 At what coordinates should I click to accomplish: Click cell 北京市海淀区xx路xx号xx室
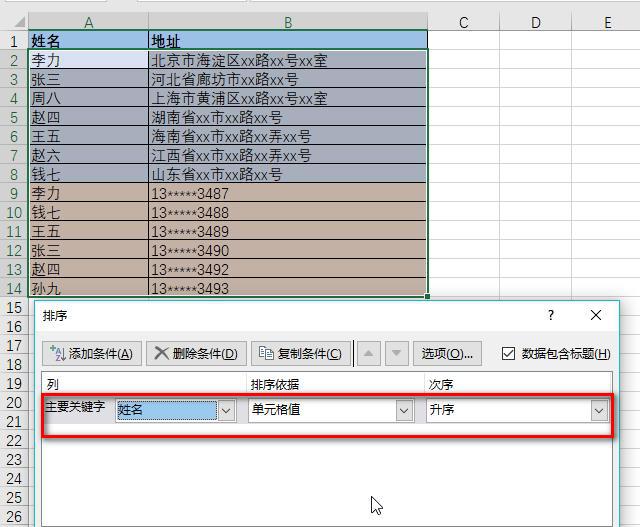tap(288, 60)
